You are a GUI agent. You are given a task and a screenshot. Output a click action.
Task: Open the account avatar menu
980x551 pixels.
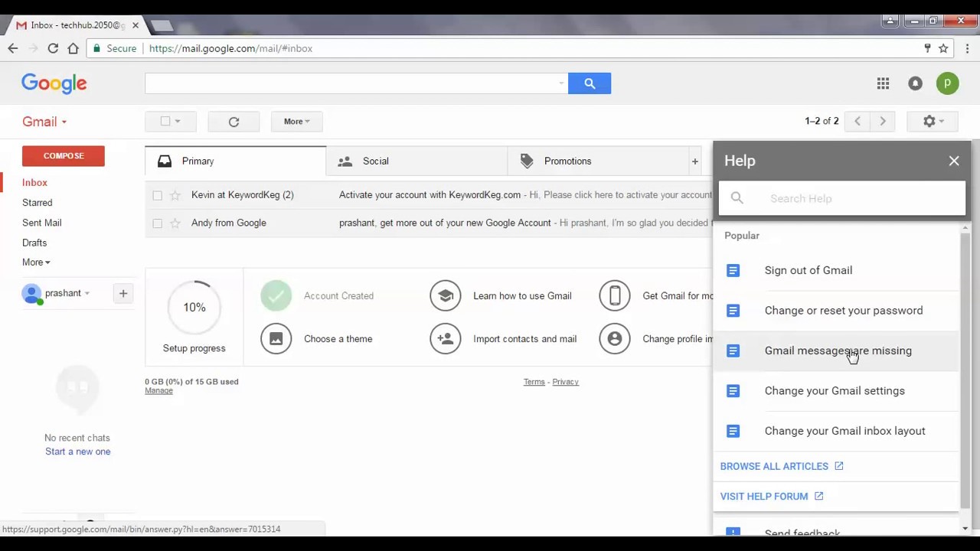coord(947,83)
